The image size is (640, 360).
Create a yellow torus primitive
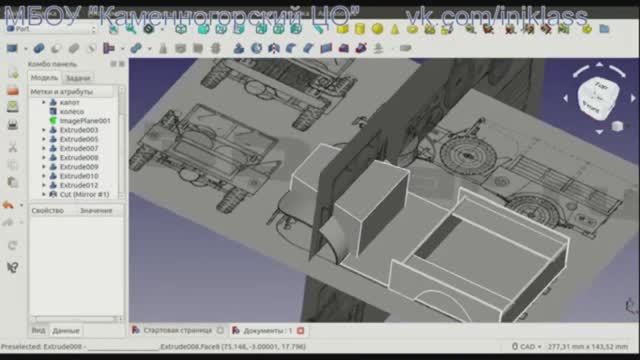pos(412,29)
